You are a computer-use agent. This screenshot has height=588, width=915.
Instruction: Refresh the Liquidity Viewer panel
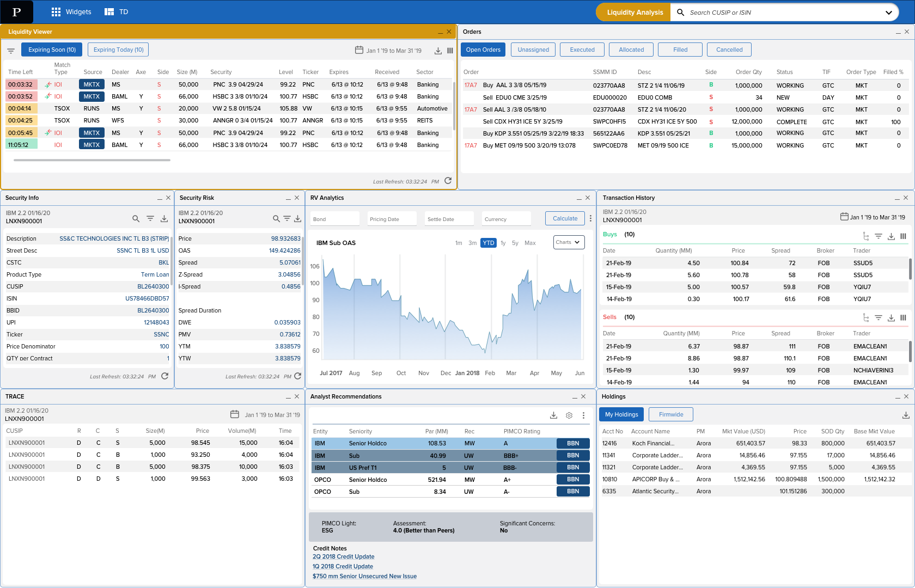click(x=448, y=181)
